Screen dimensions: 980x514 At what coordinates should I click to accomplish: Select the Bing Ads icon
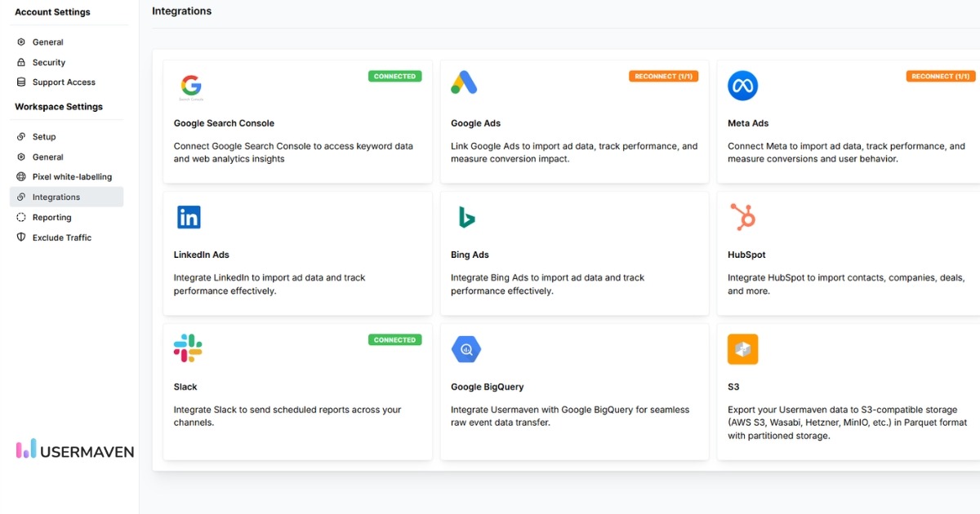point(465,216)
